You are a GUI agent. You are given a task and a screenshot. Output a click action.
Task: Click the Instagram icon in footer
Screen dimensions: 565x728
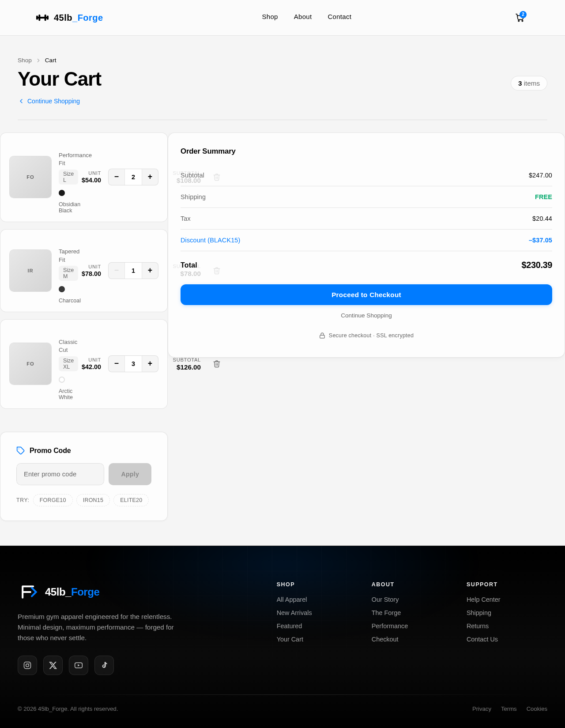(27, 665)
